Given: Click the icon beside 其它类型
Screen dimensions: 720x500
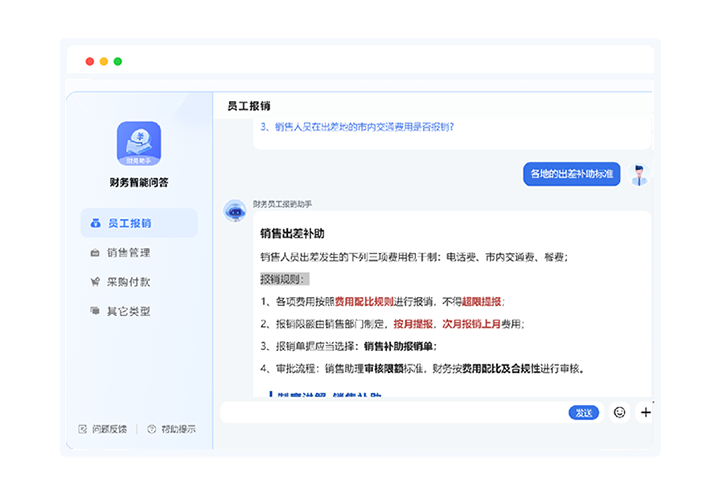Looking at the screenshot, I should pyautogui.click(x=95, y=311).
